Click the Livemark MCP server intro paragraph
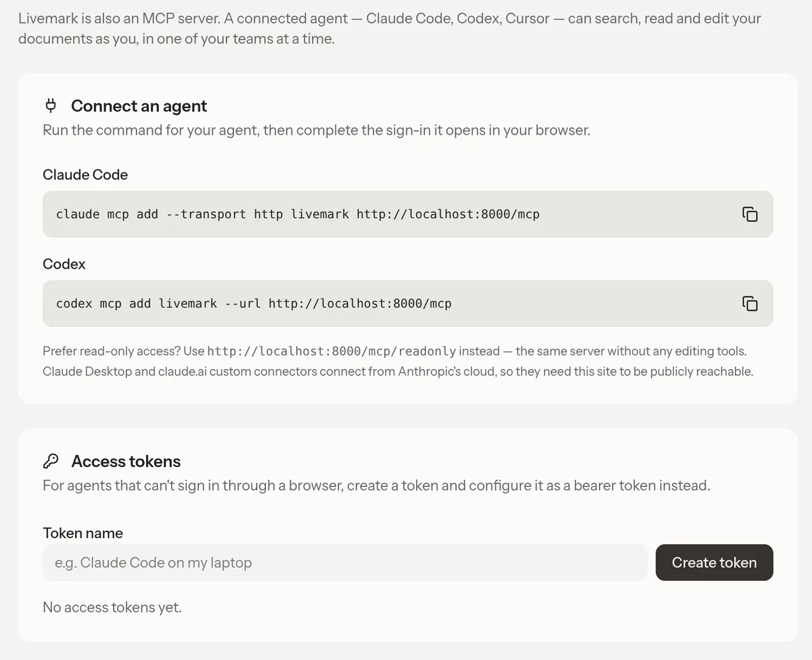The image size is (812, 660). pyautogui.click(x=390, y=28)
